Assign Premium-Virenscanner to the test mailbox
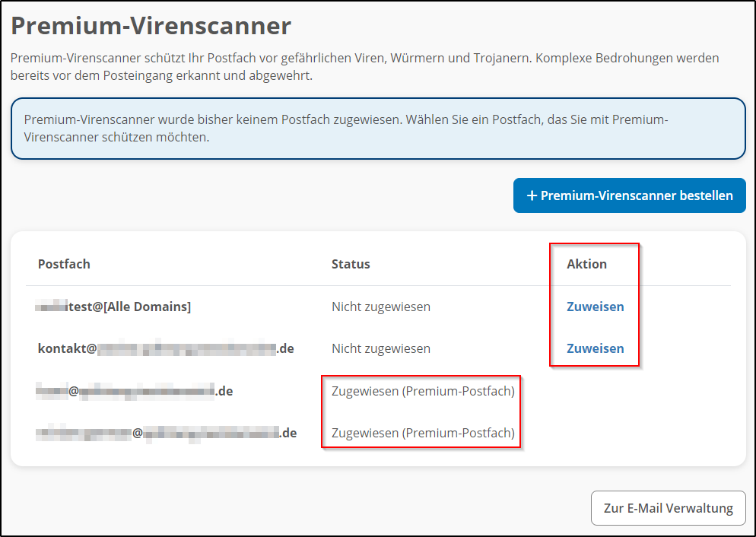Screen dimensions: 756x537 [595, 307]
